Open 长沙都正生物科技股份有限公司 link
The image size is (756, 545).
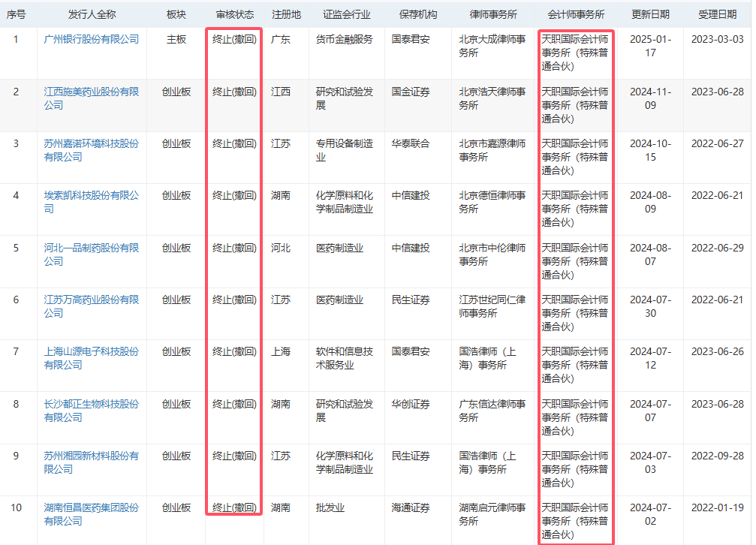point(91,411)
